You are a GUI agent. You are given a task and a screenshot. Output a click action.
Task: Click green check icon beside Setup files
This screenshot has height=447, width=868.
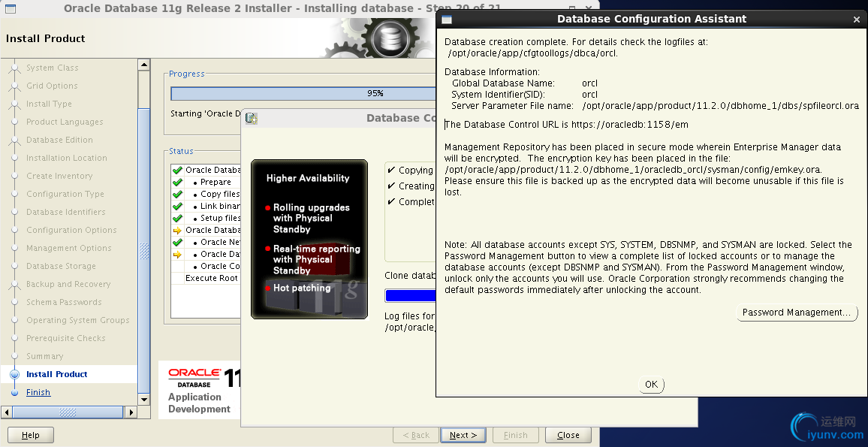[177, 218]
